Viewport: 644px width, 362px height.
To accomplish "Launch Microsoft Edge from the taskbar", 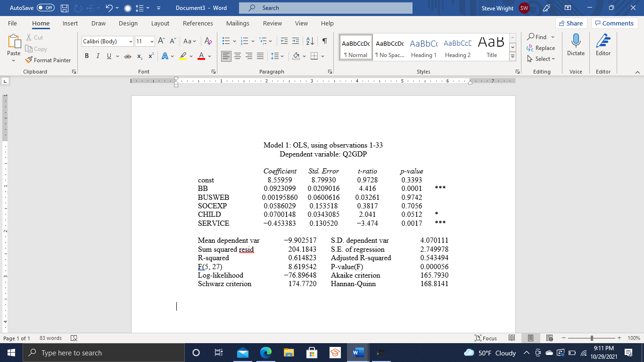I will click(266, 353).
